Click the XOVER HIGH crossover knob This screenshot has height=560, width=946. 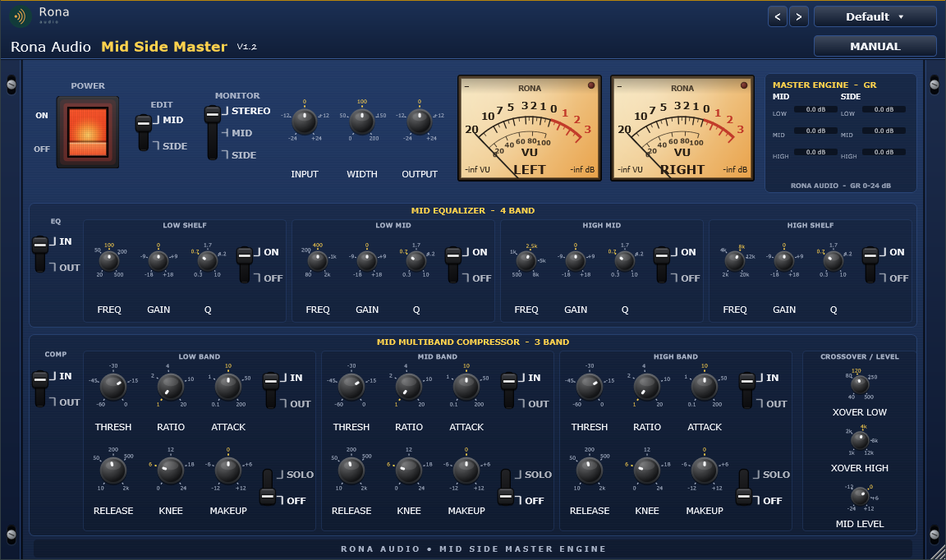tap(860, 440)
